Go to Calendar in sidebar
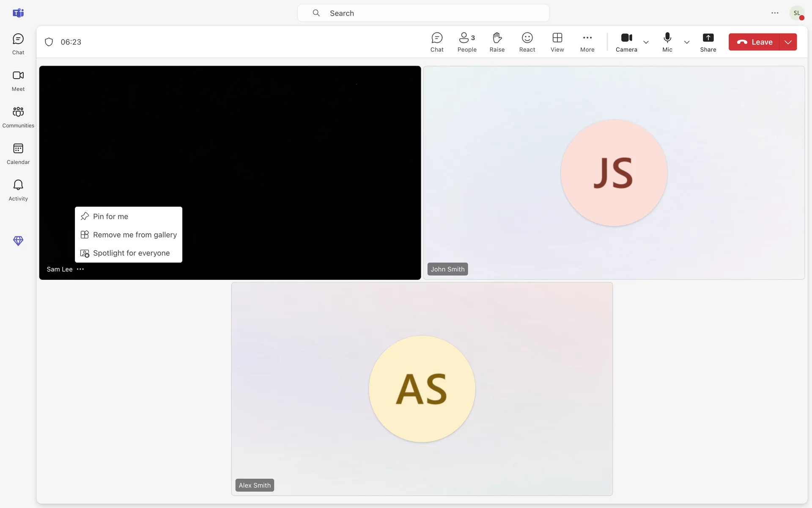 tap(18, 153)
